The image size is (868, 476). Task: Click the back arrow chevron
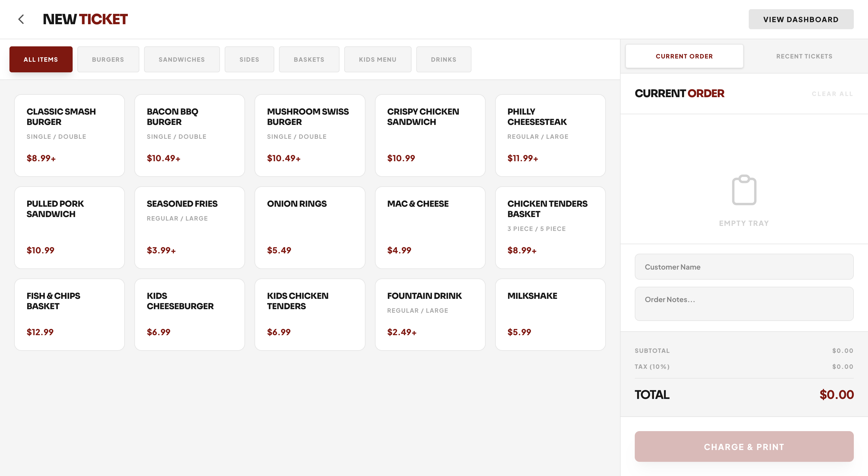(x=21, y=19)
